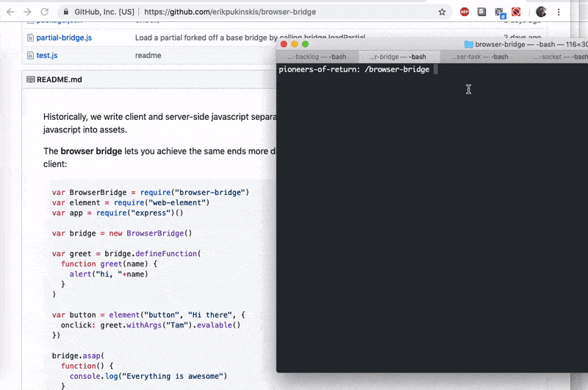The width and height of the screenshot is (588, 390).
Task: Click the 'var bridge = new BrowserBridge()' line
Action: tap(122, 233)
